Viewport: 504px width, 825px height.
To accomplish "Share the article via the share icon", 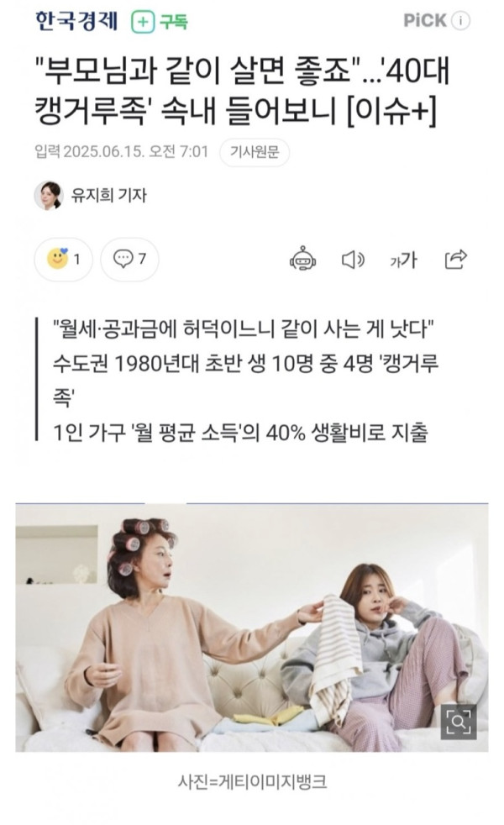I will [455, 259].
